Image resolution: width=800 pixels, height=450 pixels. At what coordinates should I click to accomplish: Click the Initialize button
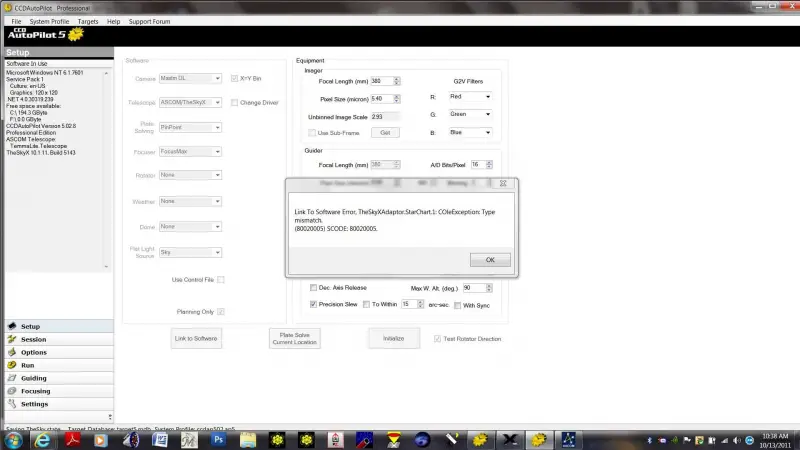[393, 338]
